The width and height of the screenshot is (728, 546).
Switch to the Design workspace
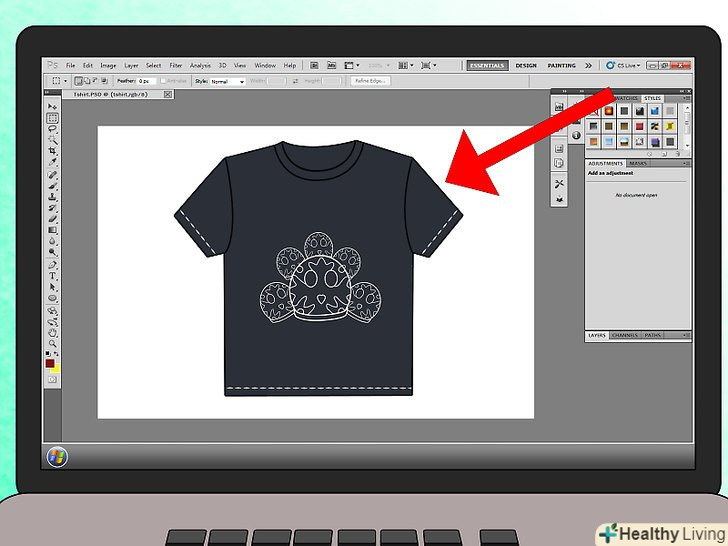(526, 66)
